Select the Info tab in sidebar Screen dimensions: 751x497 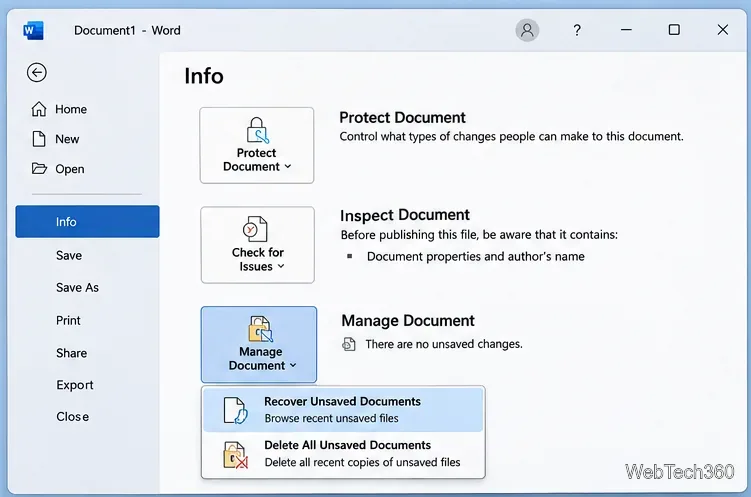(87, 222)
